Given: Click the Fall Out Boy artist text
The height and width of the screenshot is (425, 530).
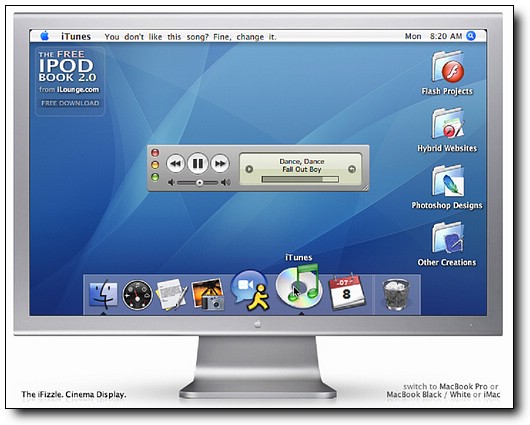Looking at the screenshot, I should [x=302, y=169].
